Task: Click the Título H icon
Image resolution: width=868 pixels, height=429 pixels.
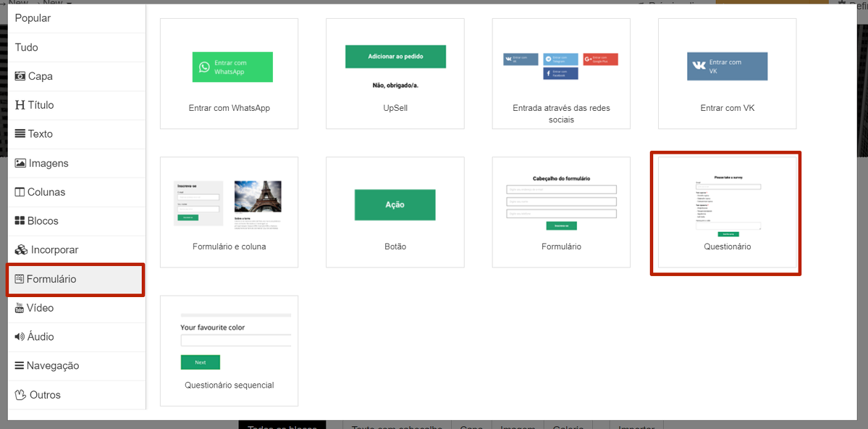Action: click(20, 105)
